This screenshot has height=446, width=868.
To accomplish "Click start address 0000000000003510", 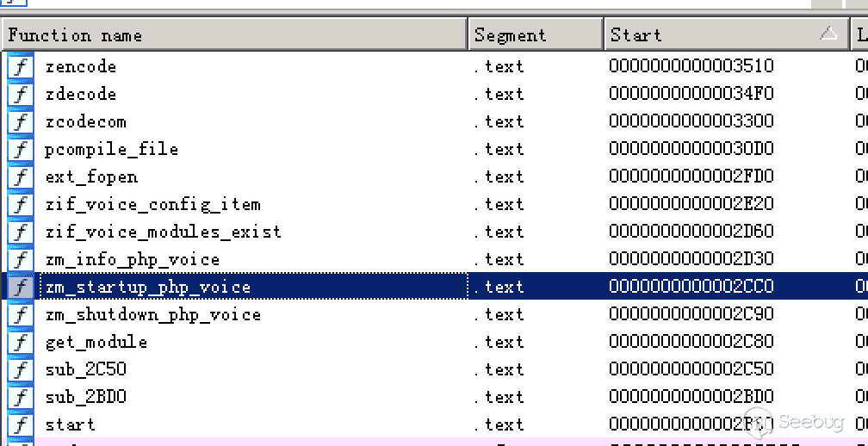I will (x=691, y=66).
